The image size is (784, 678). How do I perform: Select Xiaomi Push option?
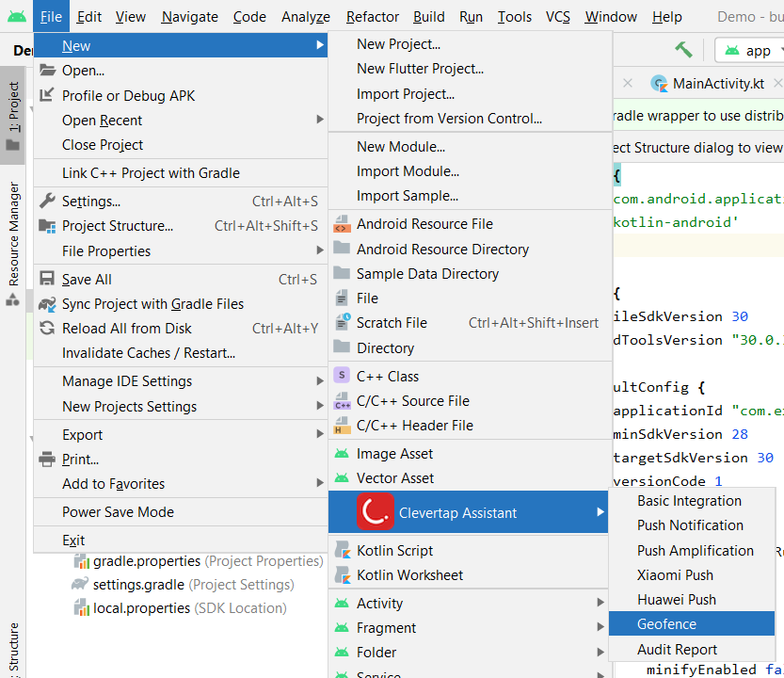click(x=692, y=575)
